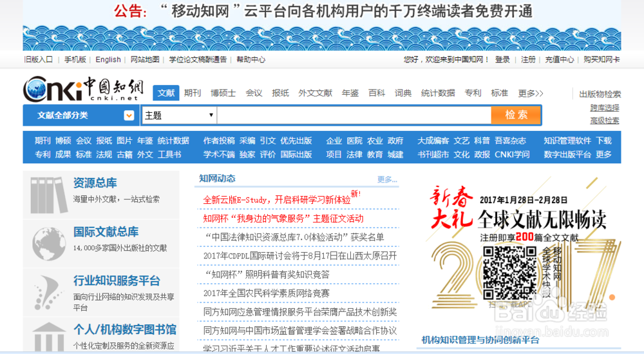The width and height of the screenshot is (644, 354).
Task: Open news 同方知网与中国市场监督管理学会签署战略合作协议
Action: point(300,331)
